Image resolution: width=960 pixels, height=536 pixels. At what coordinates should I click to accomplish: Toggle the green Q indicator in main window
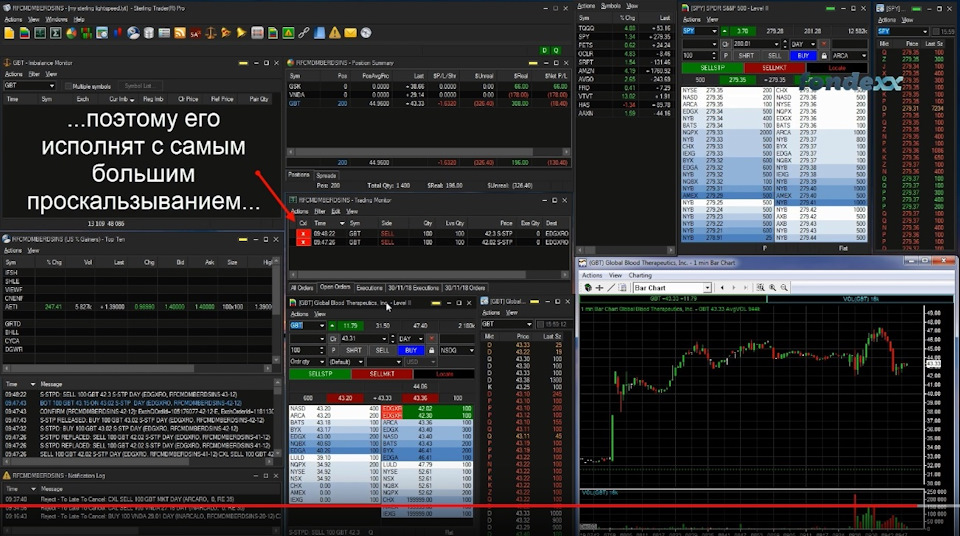pyautogui.click(x=556, y=50)
